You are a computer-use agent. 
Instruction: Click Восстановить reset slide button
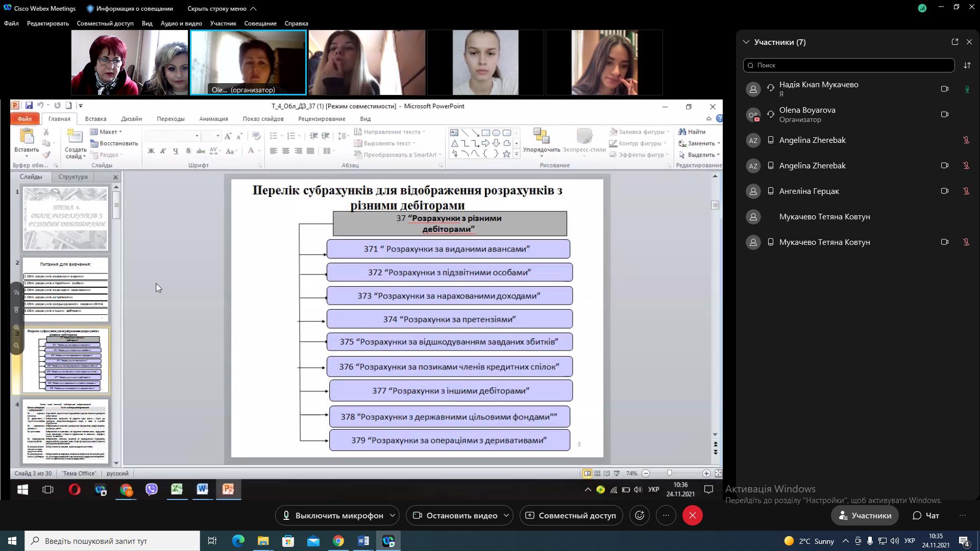pyautogui.click(x=114, y=143)
